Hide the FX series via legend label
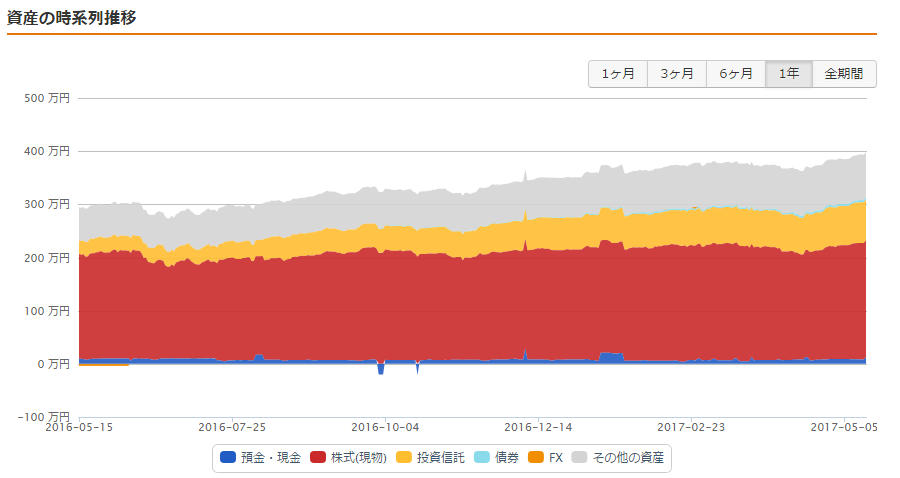The height and width of the screenshot is (478, 900). 556,458
